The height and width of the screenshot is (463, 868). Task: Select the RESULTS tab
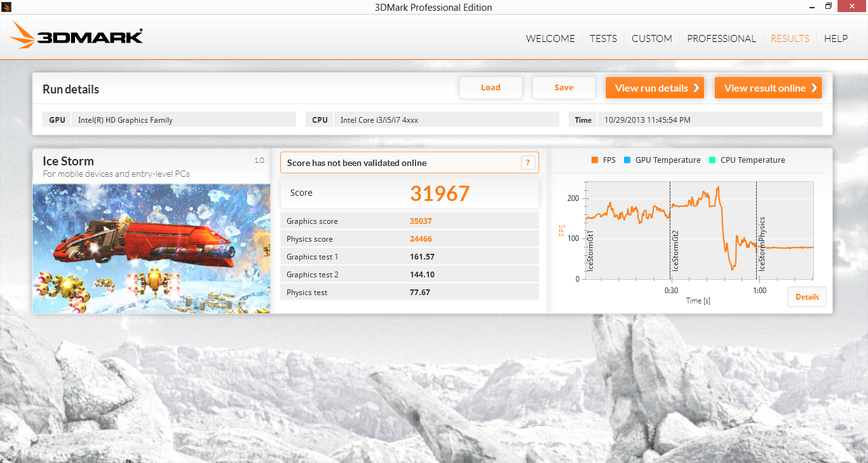click(790, 39)
